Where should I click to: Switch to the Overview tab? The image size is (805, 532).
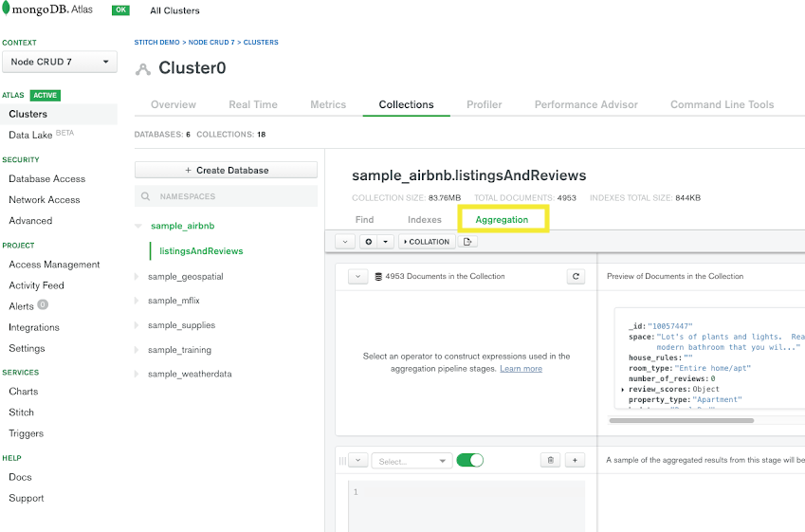(x=174, y=104)
